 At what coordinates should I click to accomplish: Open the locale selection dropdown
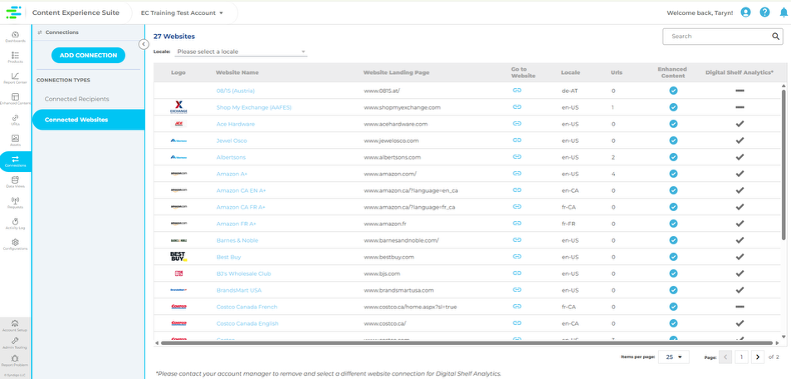point(241,52)
